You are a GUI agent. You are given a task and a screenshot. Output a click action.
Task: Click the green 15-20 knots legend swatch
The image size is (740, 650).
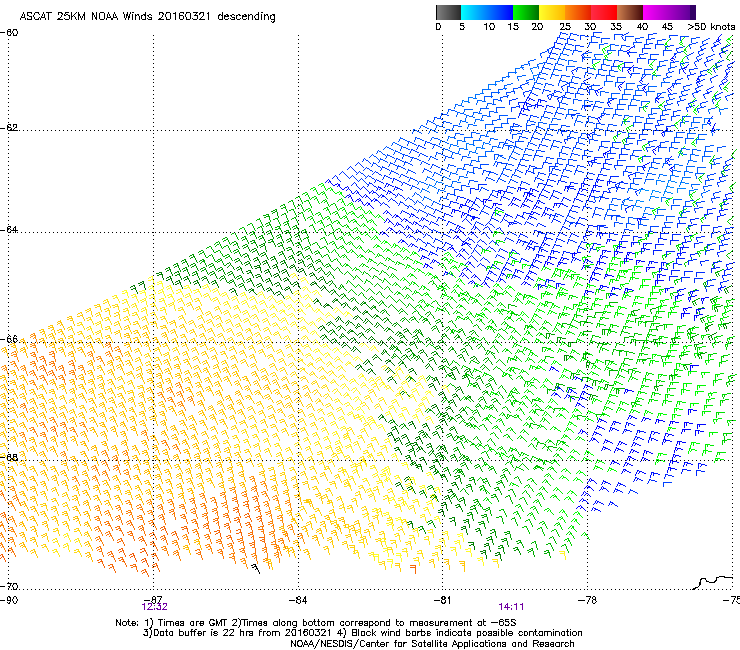coord(526,12)
